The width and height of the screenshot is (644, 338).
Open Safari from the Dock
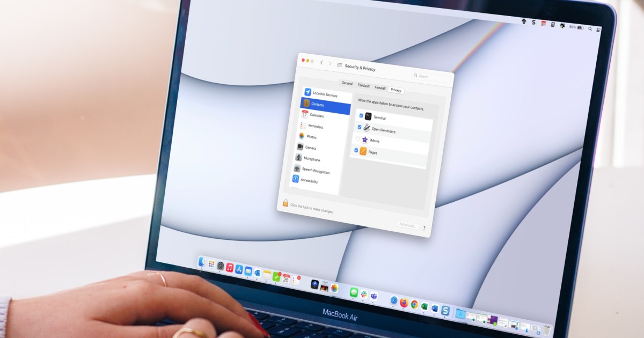pos(394,301)
